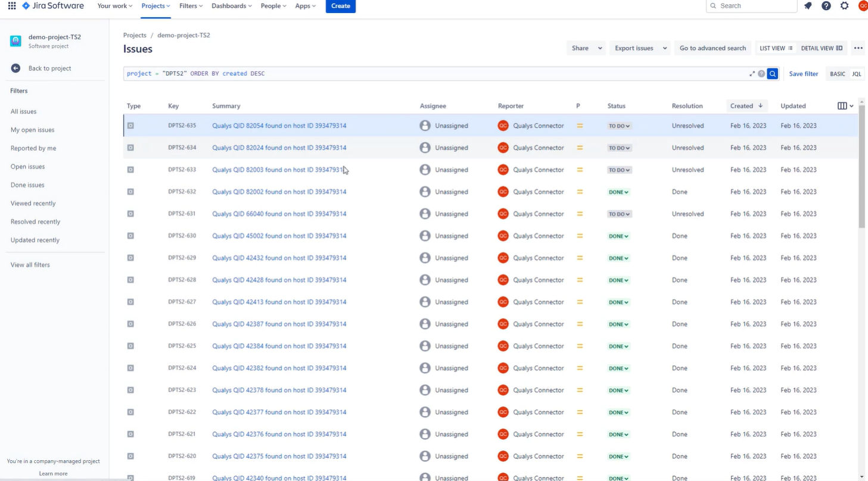Switch query mode to BASIC

(x=836, y=74)
